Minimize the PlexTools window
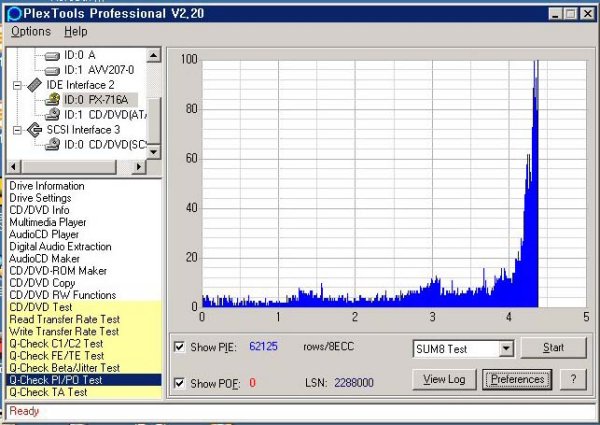 555,14
